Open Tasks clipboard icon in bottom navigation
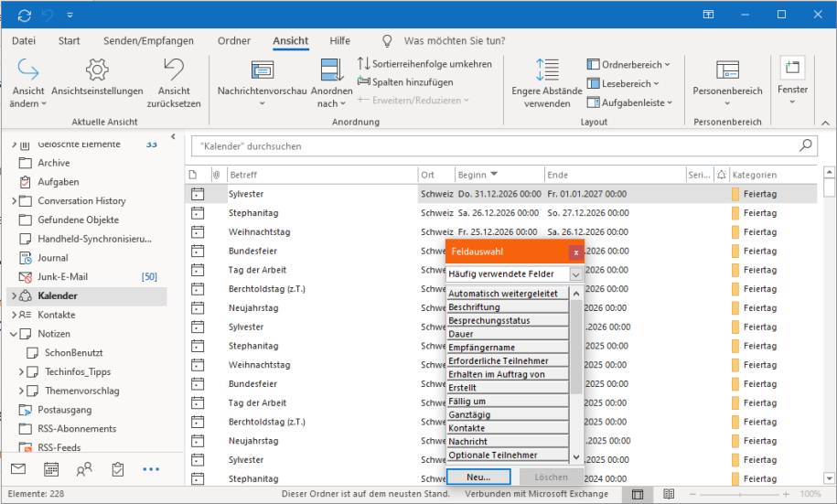 click(x=117, y=469)
